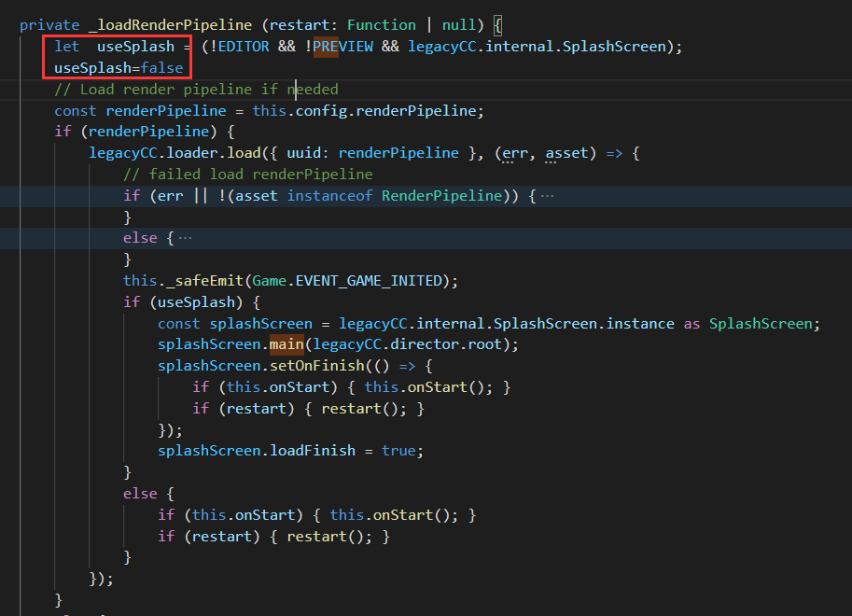Click the '_safeEmit' method call
The image size is (852, 616).
[205, 281]
